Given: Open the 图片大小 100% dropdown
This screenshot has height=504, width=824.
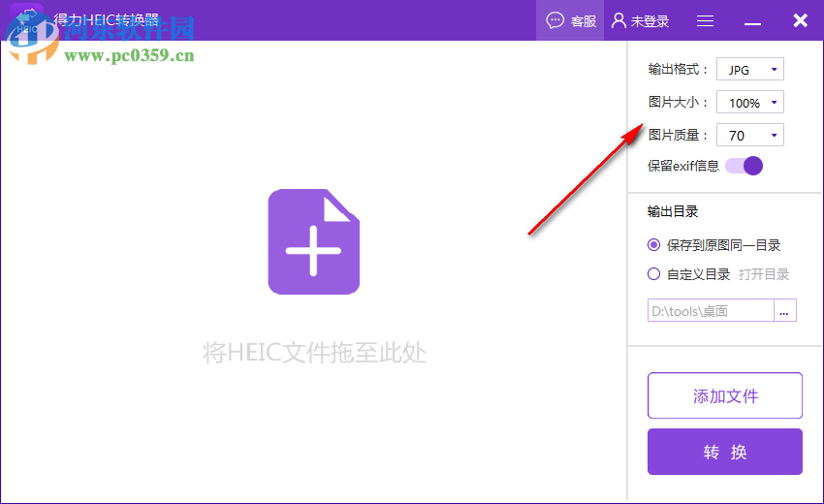Looking at the screenshot, I should (x=750, y=103).
